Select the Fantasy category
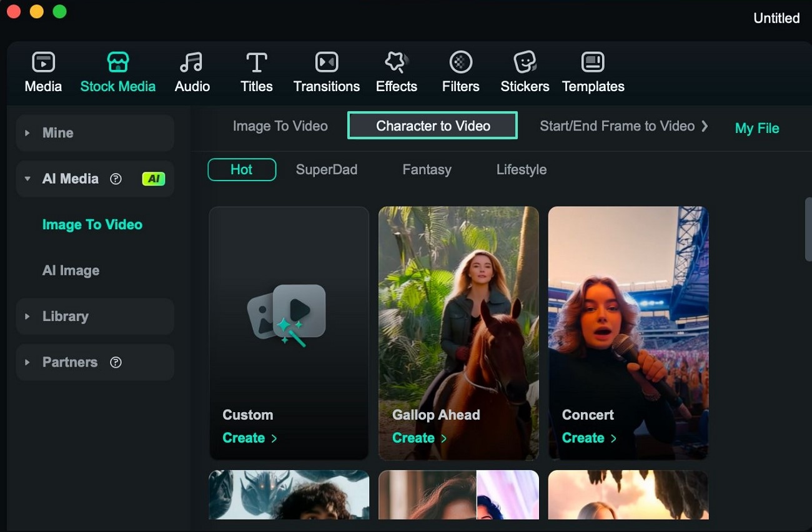Viewport: 812px width, 532px height. tap(427, 170)
